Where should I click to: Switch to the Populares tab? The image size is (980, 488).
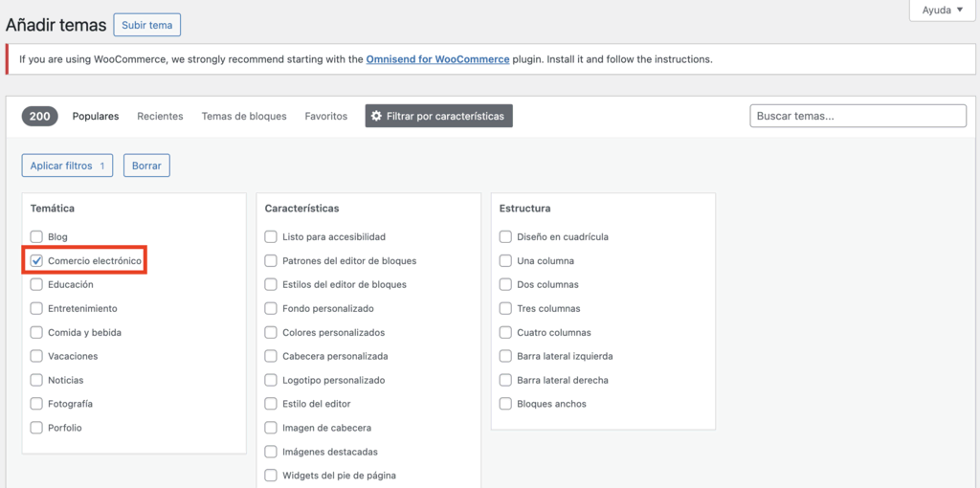[96, 117]
